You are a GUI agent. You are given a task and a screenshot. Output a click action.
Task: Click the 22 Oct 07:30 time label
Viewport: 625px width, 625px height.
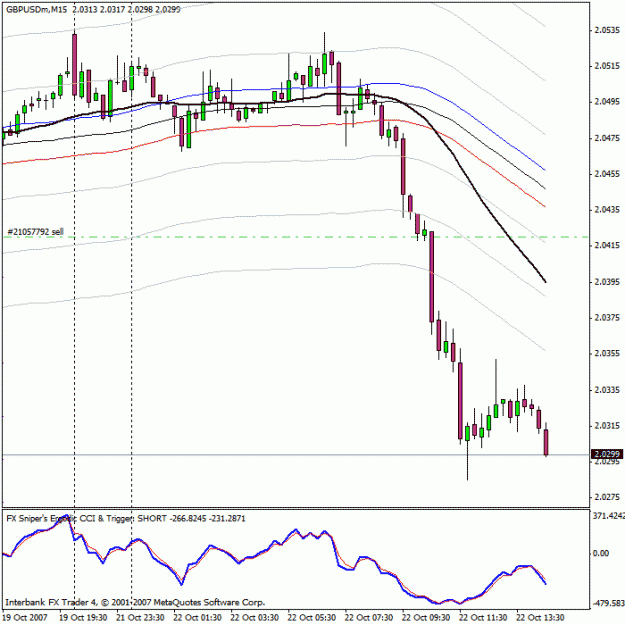369,617
